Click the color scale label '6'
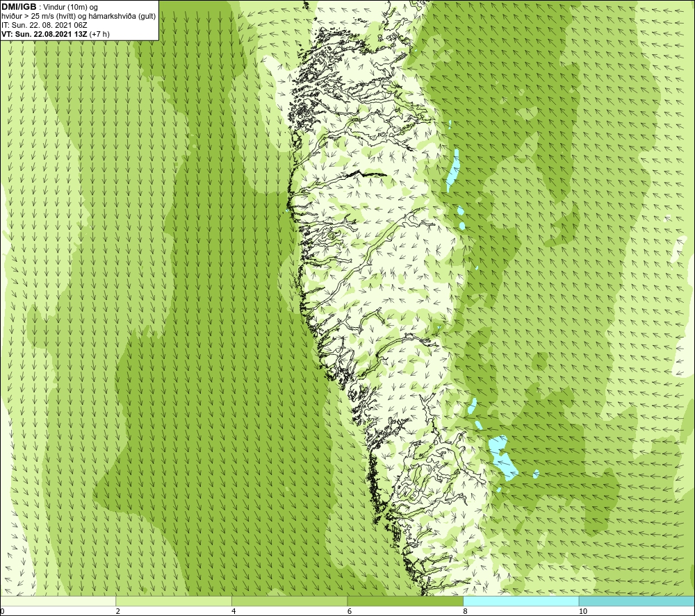The width and height of the screenshot is (695, 616). tap(350, 612)
